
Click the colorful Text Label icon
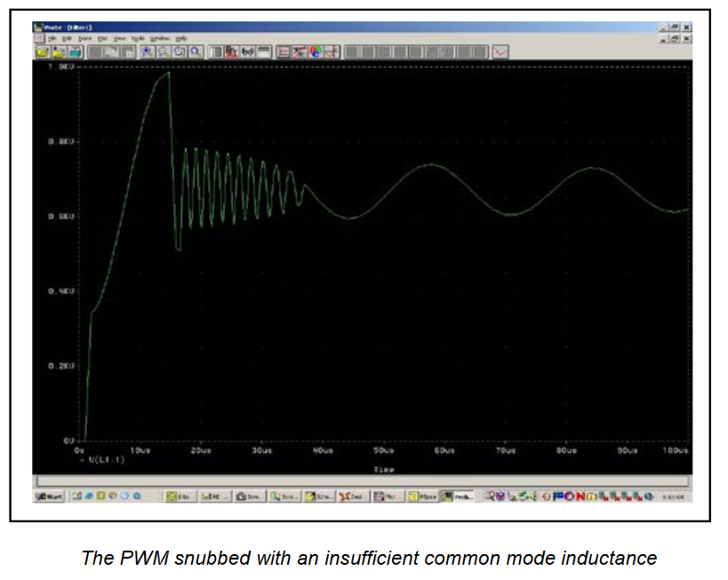click(316, 52)
